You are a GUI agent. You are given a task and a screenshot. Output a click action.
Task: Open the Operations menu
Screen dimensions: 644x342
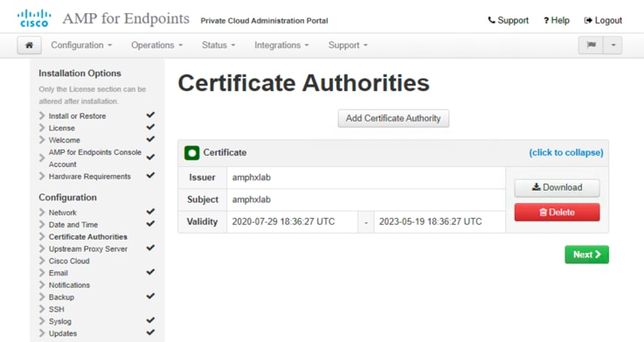pos(157,45)
